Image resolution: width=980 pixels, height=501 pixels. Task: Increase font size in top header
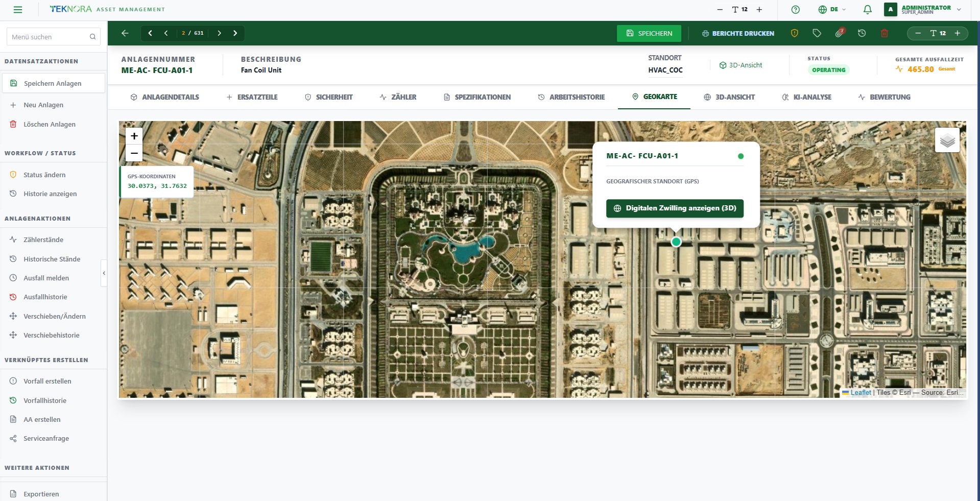pos(759,10)
